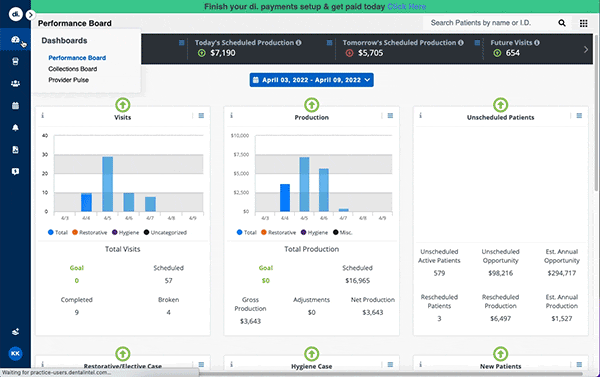Open the menu icon before Today's Scheduled Production

(182, 43)
